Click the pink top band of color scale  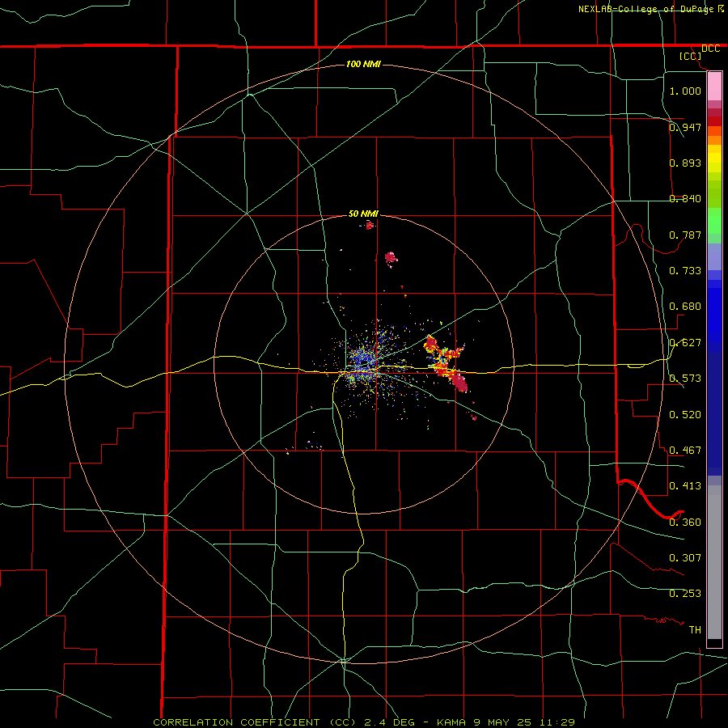714,87
